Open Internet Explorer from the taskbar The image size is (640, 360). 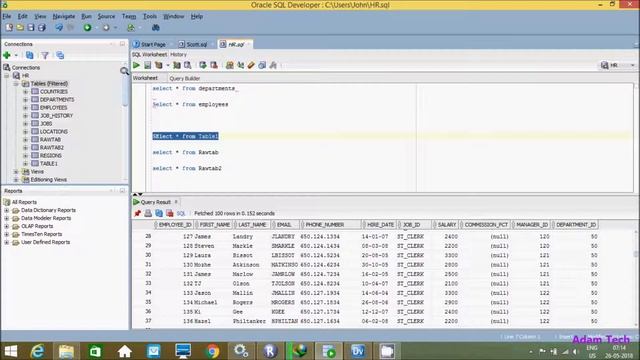(x=38, y=351)
